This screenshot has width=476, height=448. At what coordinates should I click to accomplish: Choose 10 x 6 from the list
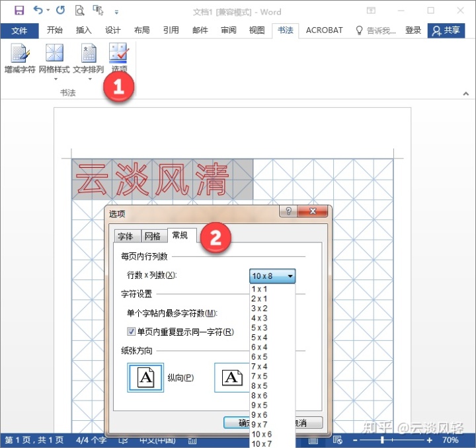[x=272, y=434]
